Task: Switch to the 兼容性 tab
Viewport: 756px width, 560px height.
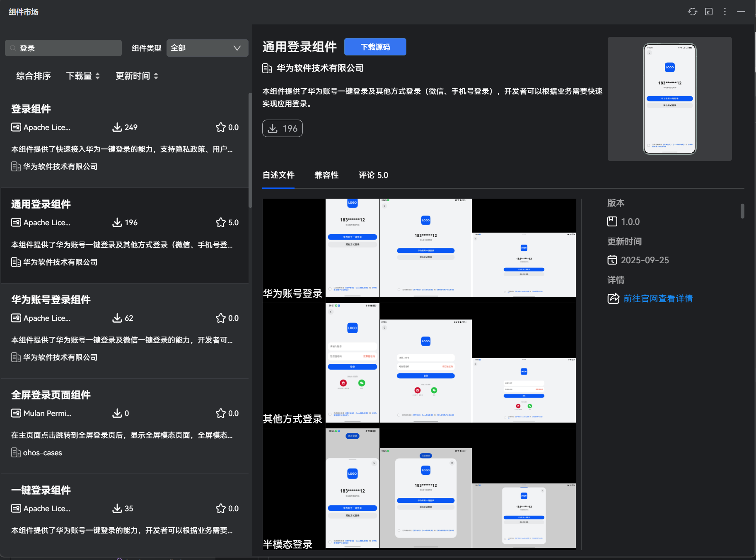Action: 326,175
